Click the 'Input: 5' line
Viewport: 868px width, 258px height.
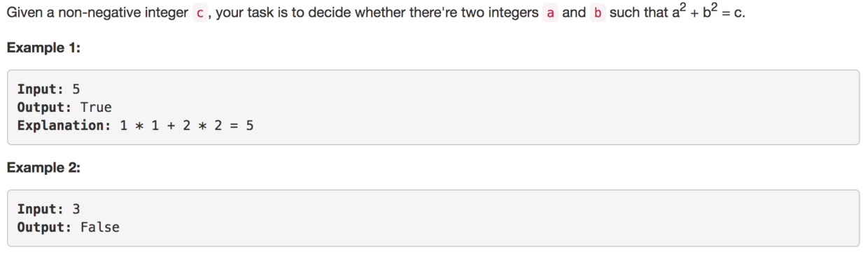click(49, 89)
